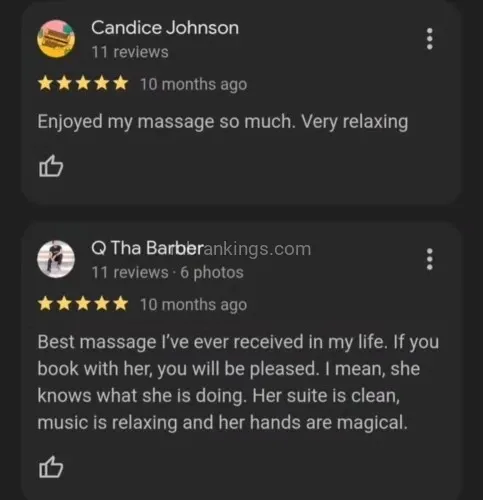This screenshot has height=500, width=483.
Task: Open 'Enjoyed my massage so much' review text
Action: click(x=223, y=122)
